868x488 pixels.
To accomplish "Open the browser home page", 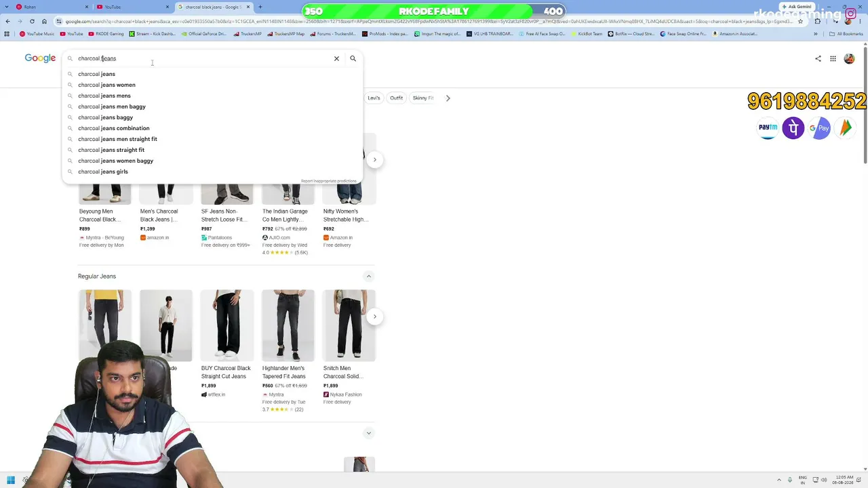I will click(44, 21).
